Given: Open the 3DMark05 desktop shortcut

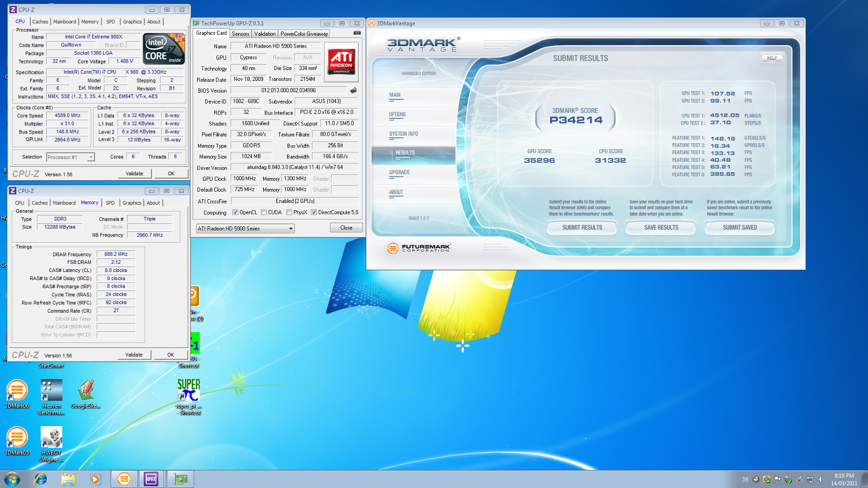Looking at the screenshot, I should tap(17, 441).
